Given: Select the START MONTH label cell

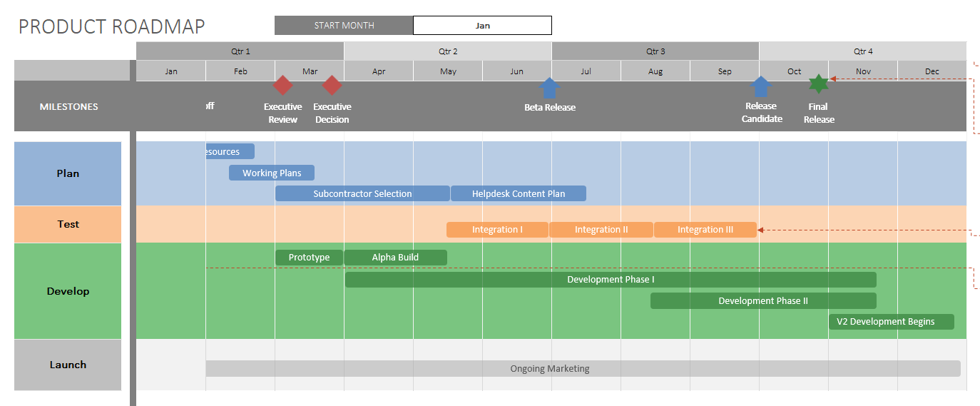Looking at the screenshot, I should pos(344,25).
